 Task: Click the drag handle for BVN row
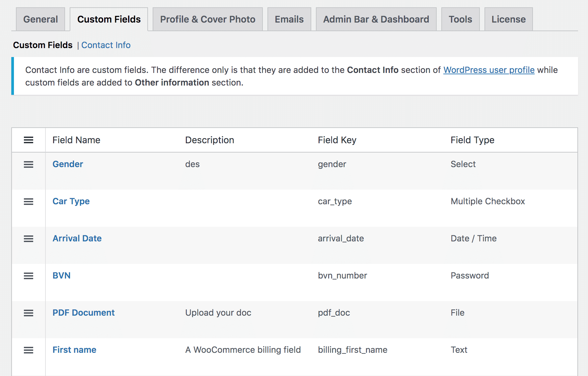29,276
